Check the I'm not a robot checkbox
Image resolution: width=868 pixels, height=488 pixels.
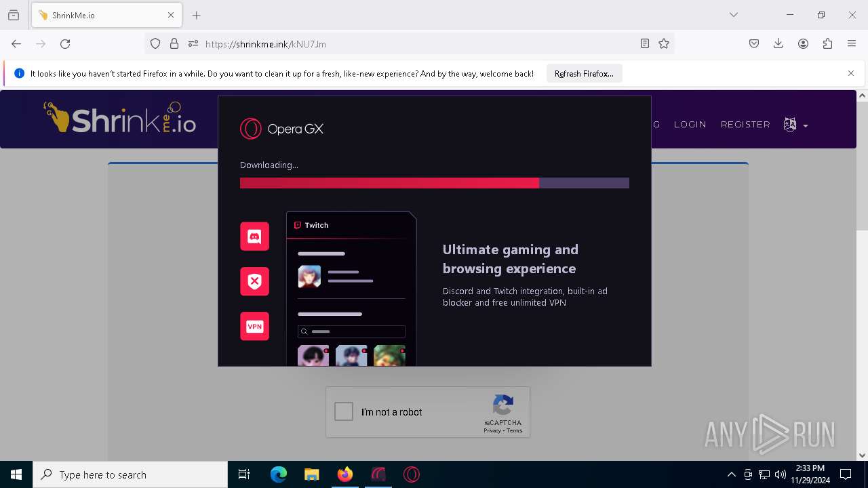[x=344, y=411]
